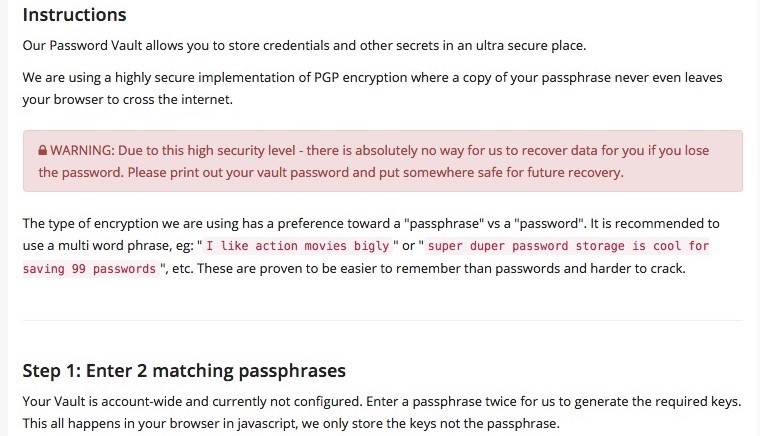Click the Instructions heading

point(74,15)
